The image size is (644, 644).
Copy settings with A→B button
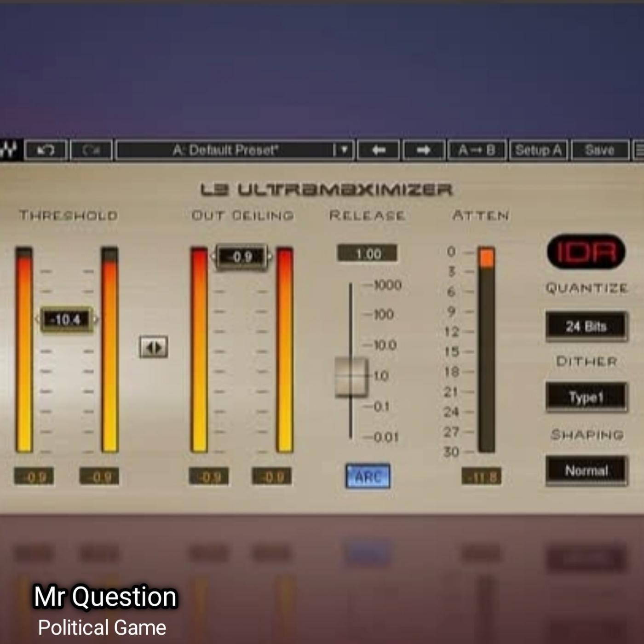477,150
